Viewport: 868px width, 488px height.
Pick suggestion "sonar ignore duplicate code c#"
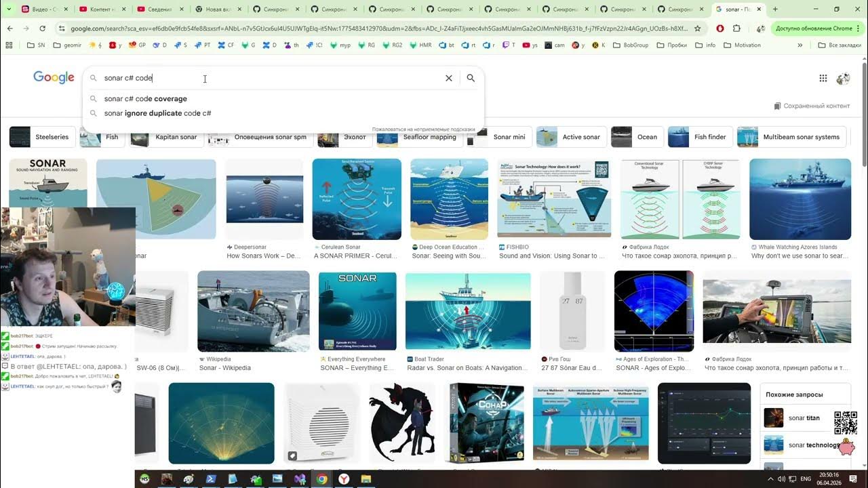[x=283, y=113]
